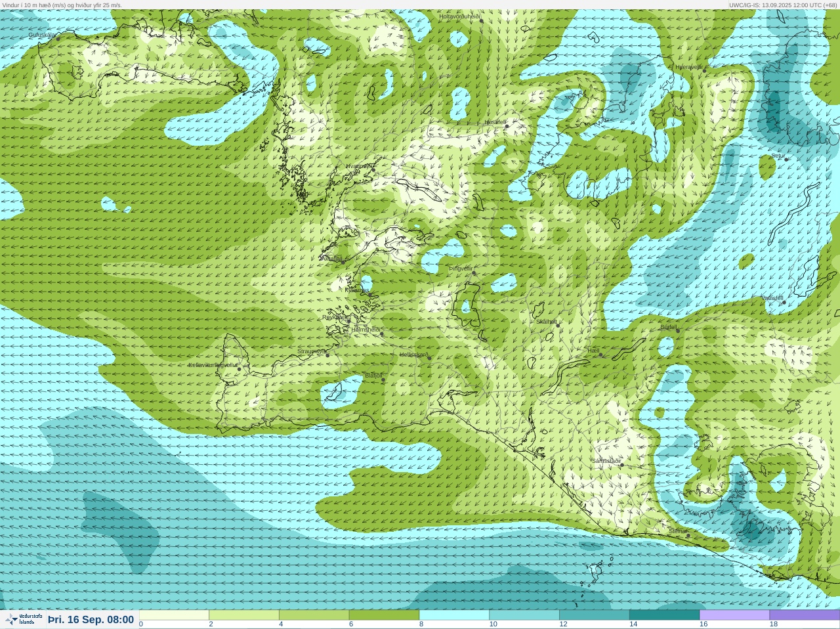Click the Straumsvík station label

pos(312,351)
